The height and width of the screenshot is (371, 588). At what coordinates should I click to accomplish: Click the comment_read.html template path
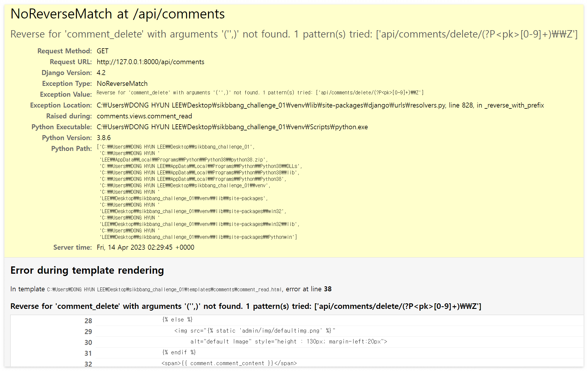click(x=164, y=290)
